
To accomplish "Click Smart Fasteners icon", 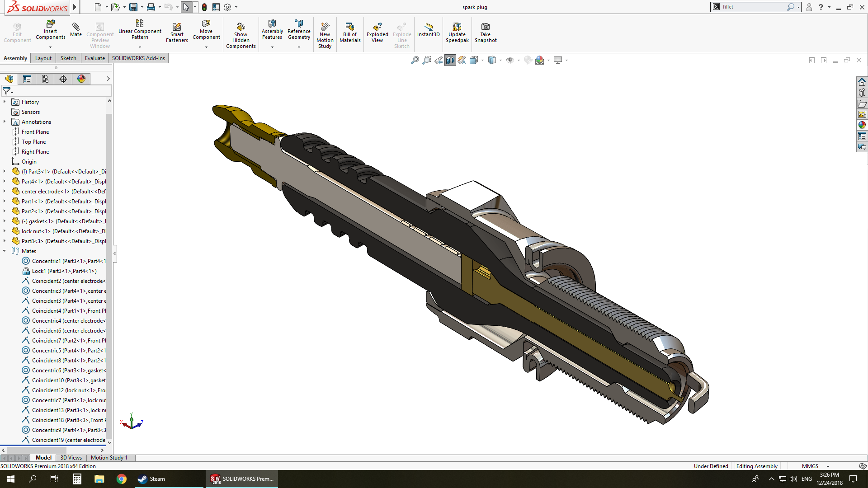I will click(177, 33).
